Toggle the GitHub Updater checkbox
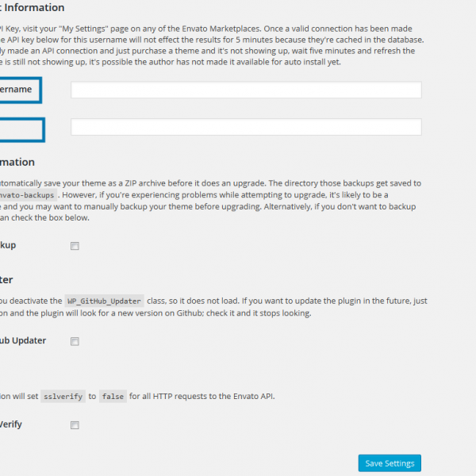This screenshot has height=476, width=476. [x=75, y=341]
